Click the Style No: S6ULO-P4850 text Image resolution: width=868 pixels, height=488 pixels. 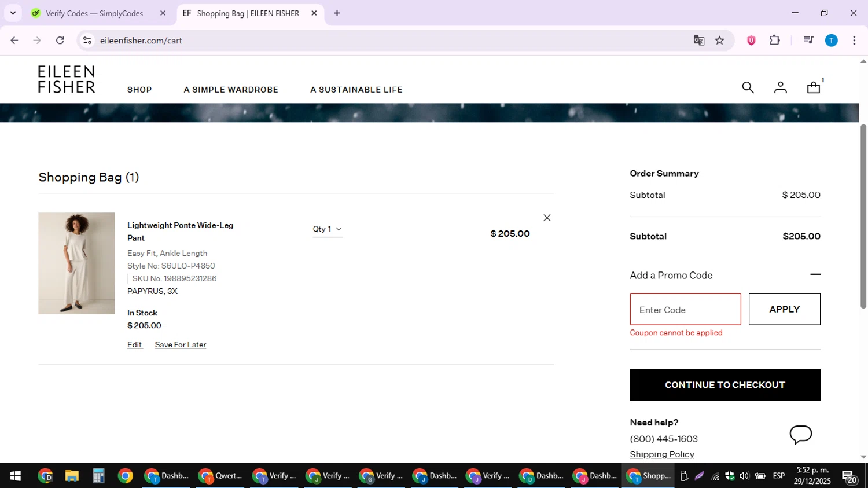click(171, 266)
